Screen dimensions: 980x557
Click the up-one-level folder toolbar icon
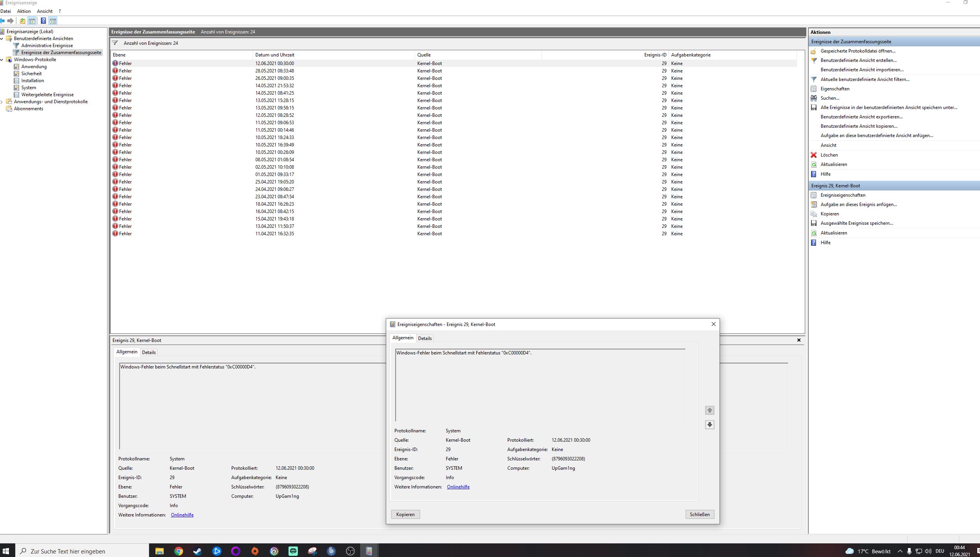(23, 21)
